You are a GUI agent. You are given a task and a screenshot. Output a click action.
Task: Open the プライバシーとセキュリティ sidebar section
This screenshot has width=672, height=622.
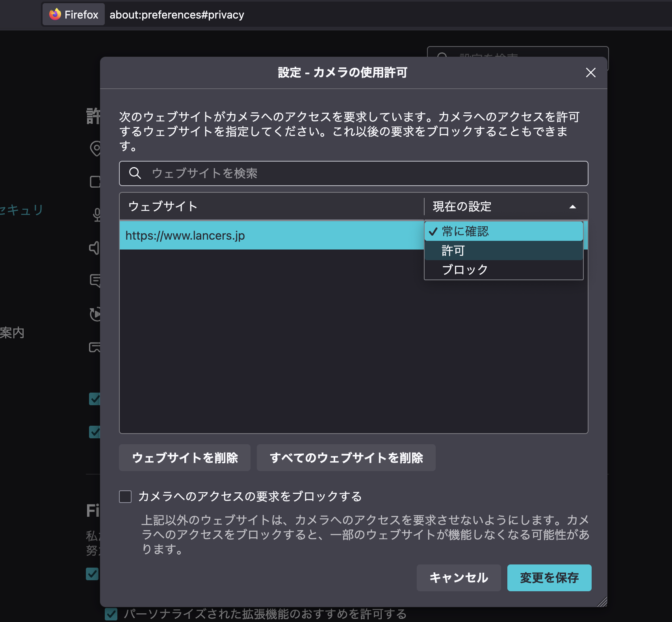point(22,210)
